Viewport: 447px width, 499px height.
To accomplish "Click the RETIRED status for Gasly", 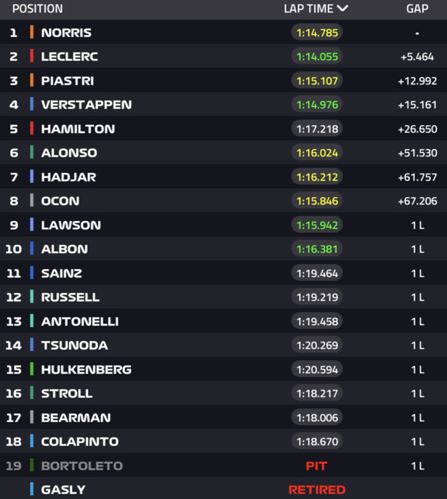I will 317,490.
